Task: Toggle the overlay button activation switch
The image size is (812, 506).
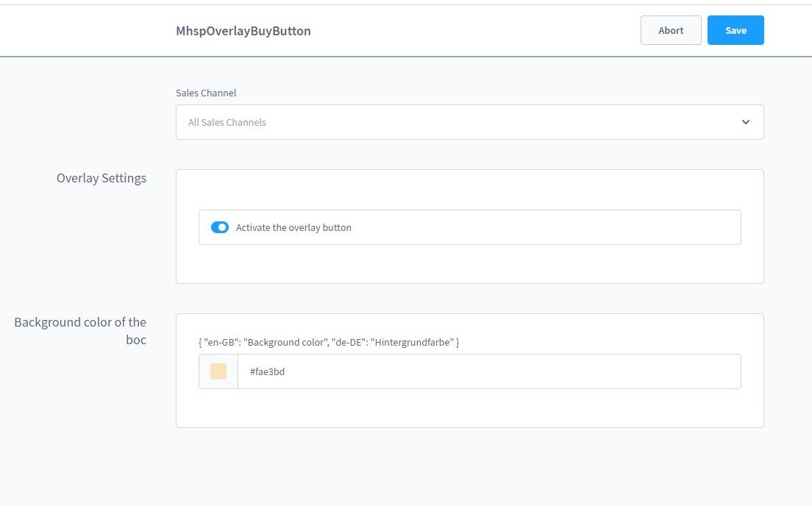Action: point(220,227)
